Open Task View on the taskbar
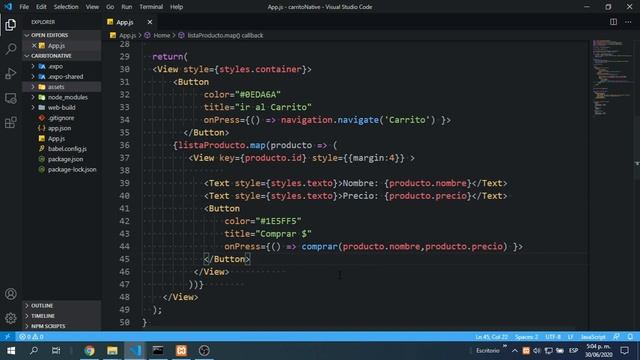The height and width of the screenshot is (360, 640). pos(56,351)
